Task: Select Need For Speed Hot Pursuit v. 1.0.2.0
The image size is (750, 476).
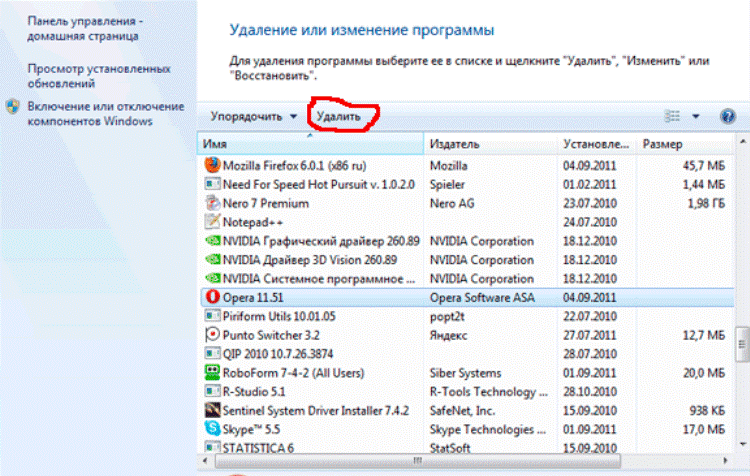Action: tap(466, 184)
